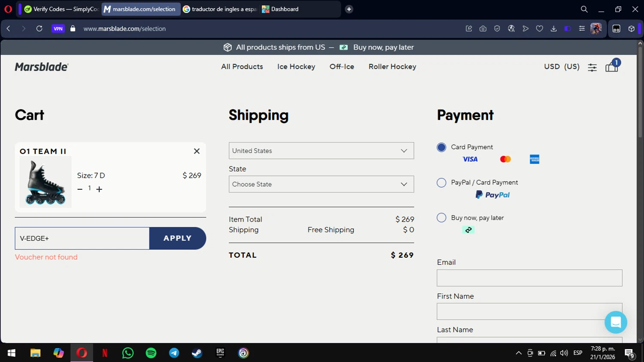Remove the O1 TEAM II item

click(197, 151)
